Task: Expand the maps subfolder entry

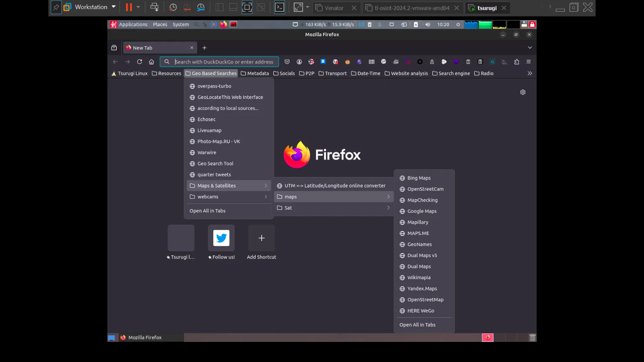Action: [x=334, y=197]
